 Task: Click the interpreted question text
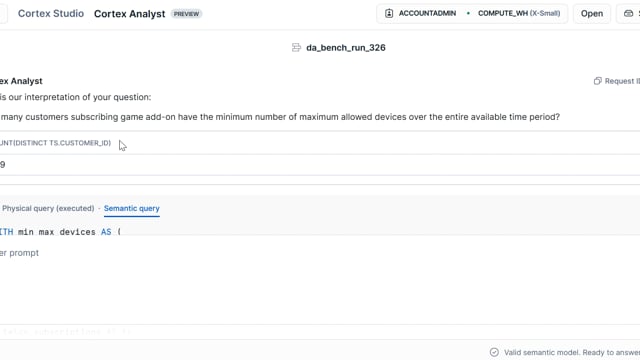pyautogui.click(x=280, y=117)
